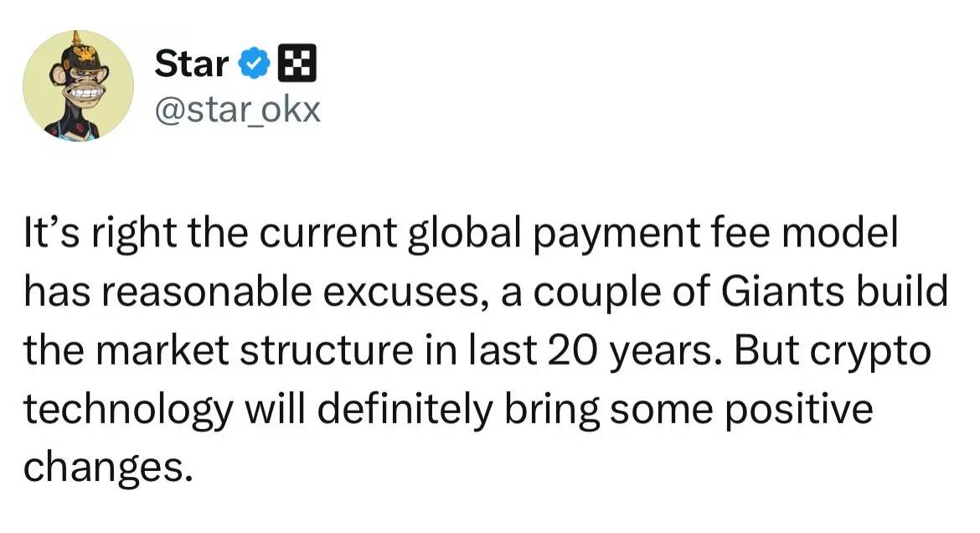This screenshot has height=533, width=980.
Task: Click the word structure in third line
Action: pyautogui.click(x=327, y=351)
